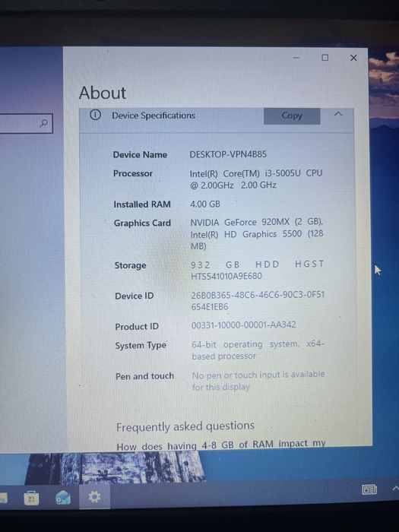
Task: Click the Storage label
Action: (x=130, y=265)
